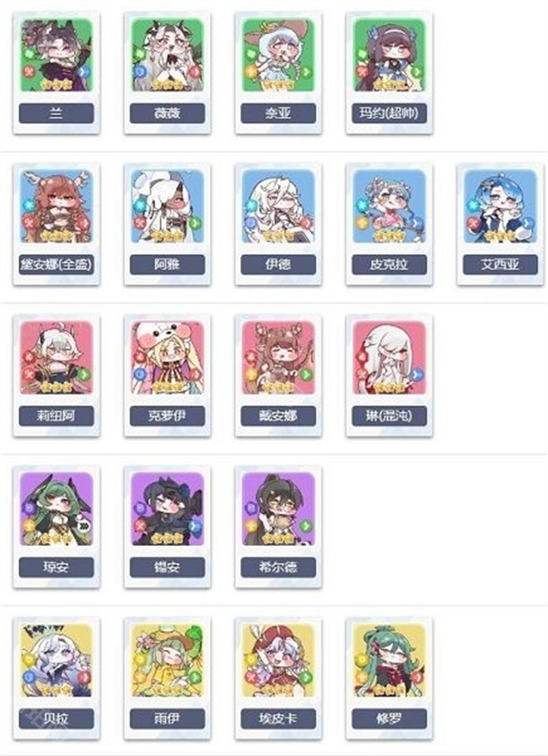Select the 兰 character portrait
This screenshot has height=756, width=548.
pyautogui.click(x=57, y=55)
